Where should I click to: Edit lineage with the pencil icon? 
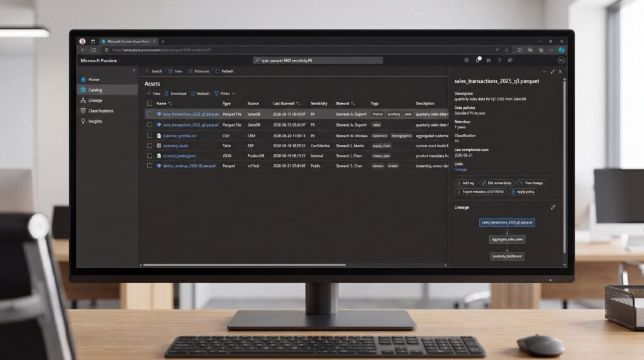click(553, 207)
